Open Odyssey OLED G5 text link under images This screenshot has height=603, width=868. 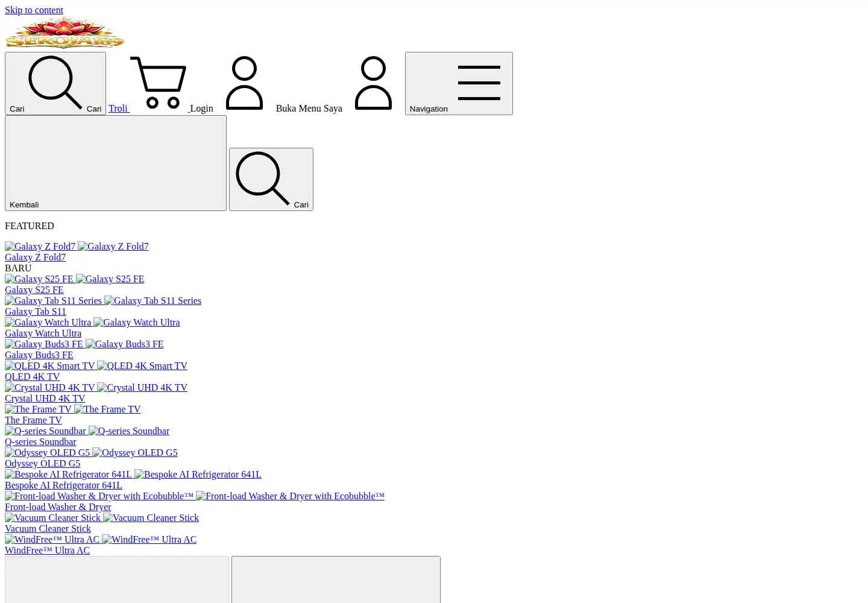[43, 463]
